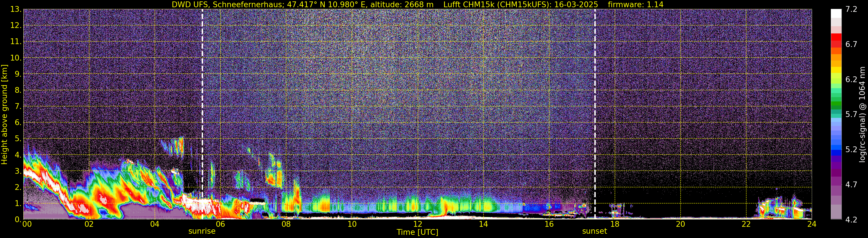Click 'altitude: 2668 m' in the title
868x238 pixels.
coord(402,5)
